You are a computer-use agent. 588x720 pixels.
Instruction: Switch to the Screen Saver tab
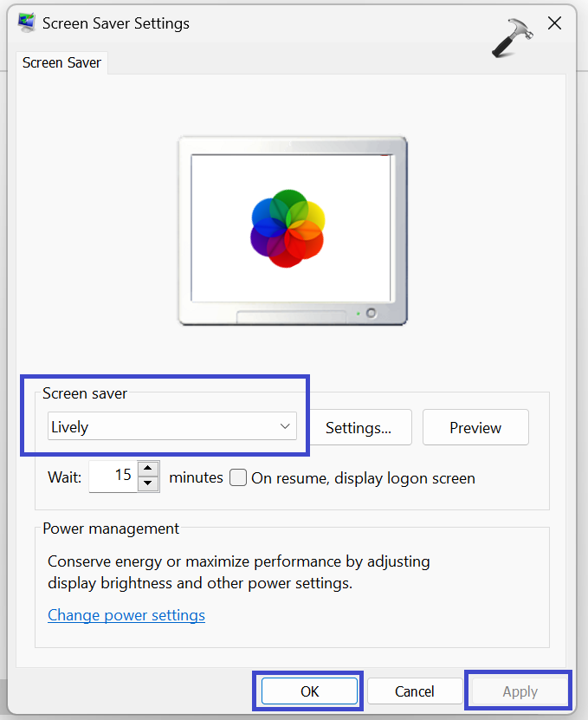pyautogui.click(x=61, y=62)
